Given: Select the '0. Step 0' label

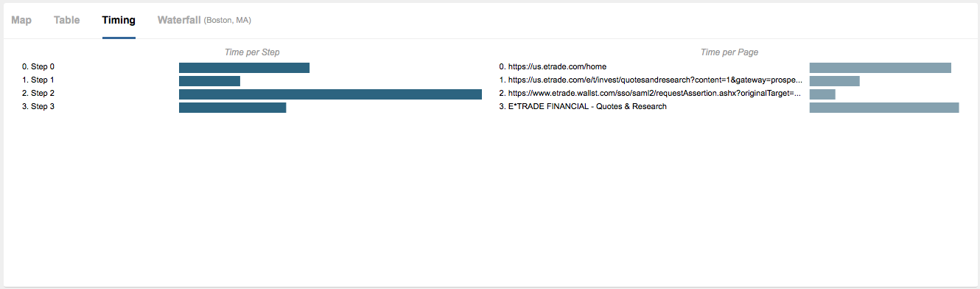Looking at the screenshot, I should pyautogui.click(x=38, y=67).
